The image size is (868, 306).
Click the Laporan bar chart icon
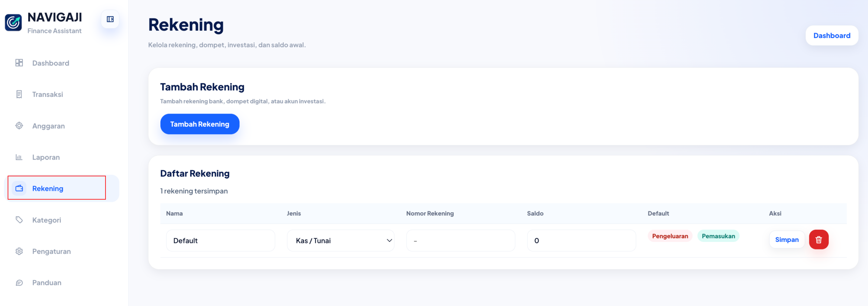[x=19, y=157]
